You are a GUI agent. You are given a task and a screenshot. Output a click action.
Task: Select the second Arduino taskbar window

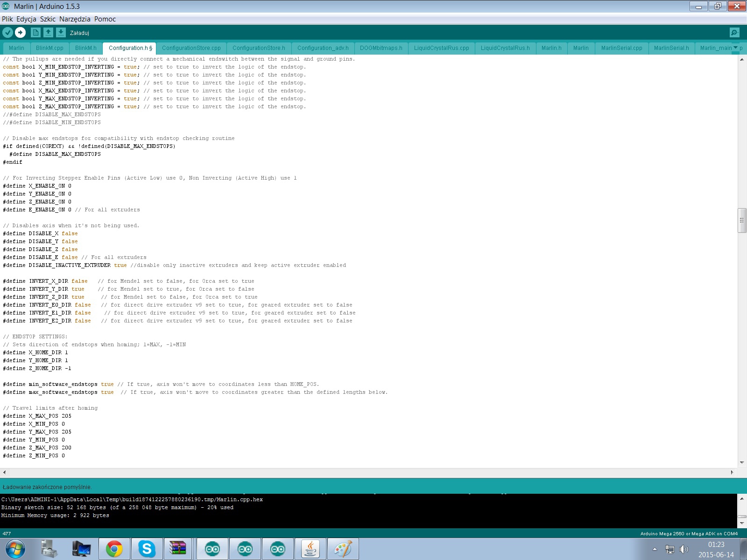pos(245,549)
